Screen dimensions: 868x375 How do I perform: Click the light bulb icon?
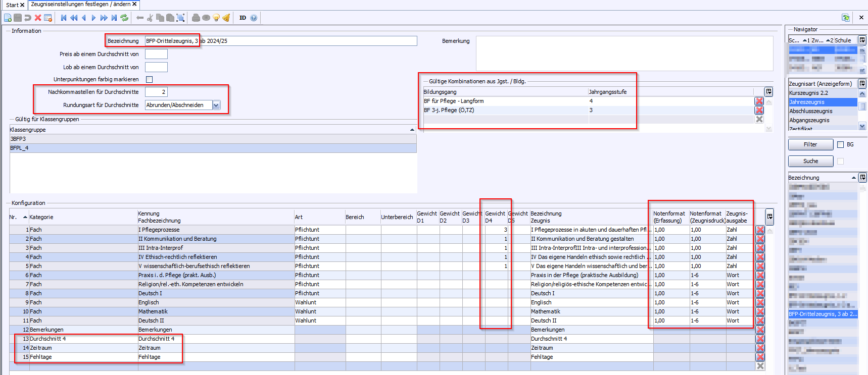click(216, 18)
